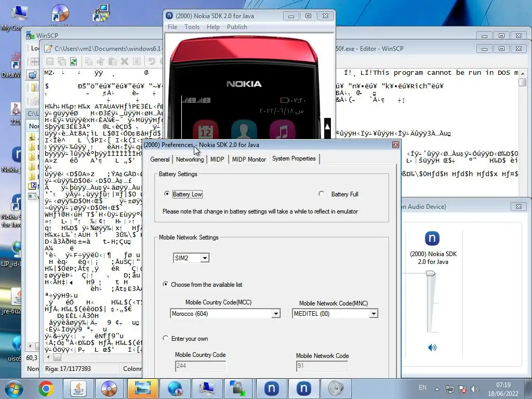532x399 pixels.
Task: Switch to the Networking tab in Preferences
Action: [x=190, y=159]
